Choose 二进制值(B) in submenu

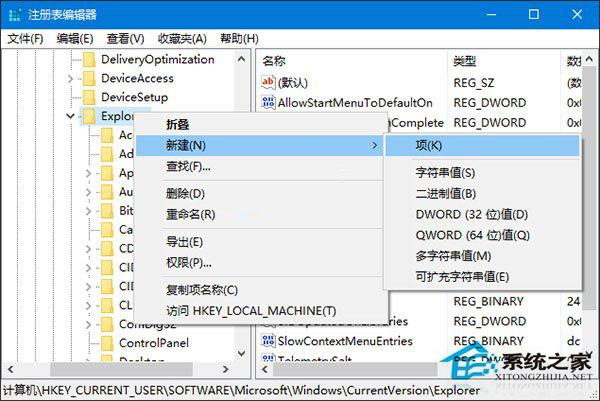pos(482,194)
